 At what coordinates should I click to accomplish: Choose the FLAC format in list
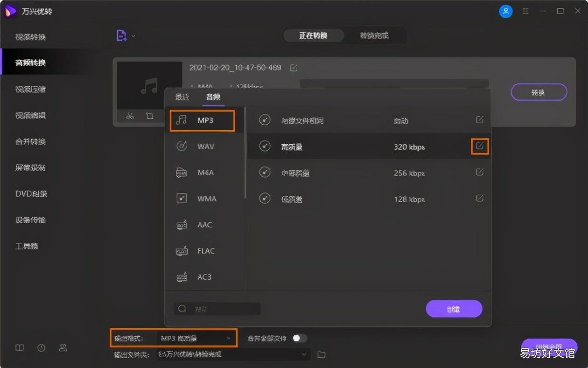[x=205, y=251]
